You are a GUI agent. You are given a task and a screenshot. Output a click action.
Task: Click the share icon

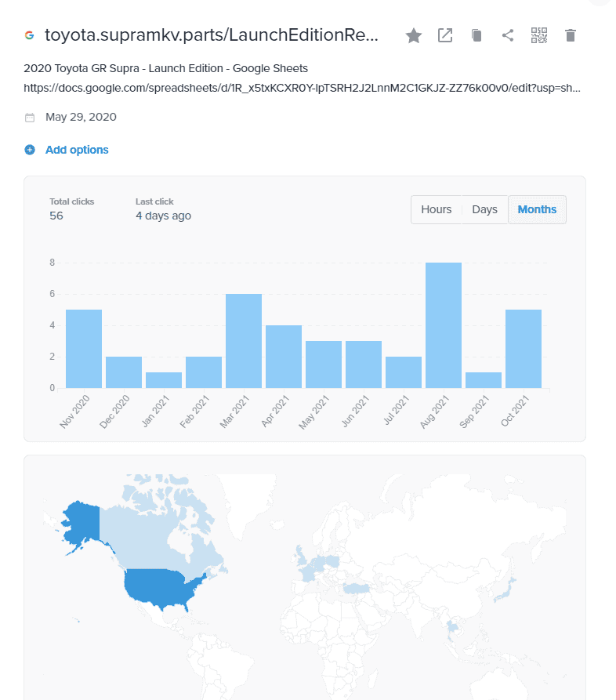(508, 35)
